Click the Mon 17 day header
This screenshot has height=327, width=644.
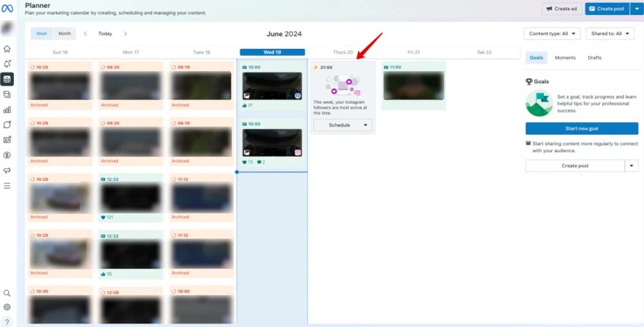click(x=131, y=52)
